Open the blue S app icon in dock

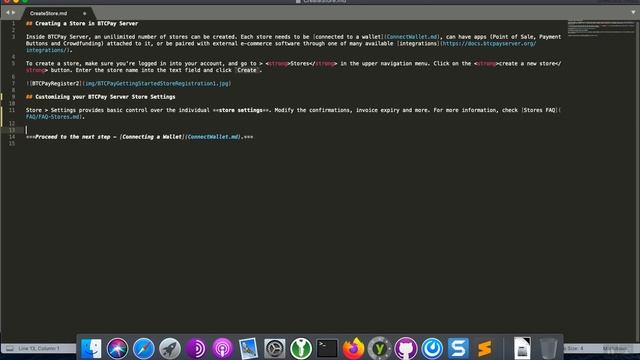pos(458,349)
